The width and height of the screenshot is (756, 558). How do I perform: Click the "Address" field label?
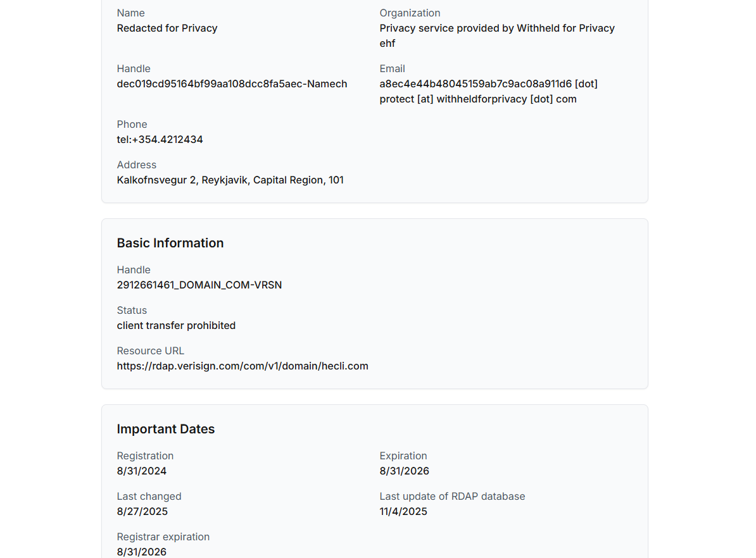tap(137, 164)
